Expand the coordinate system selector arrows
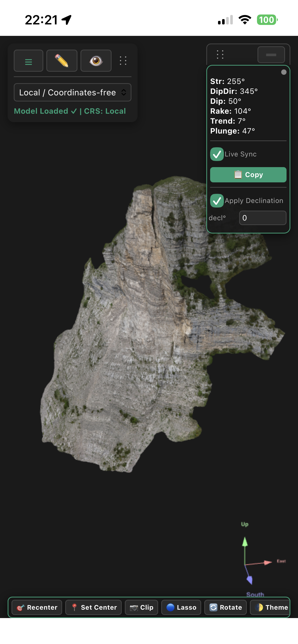 (x=124, y=92)
